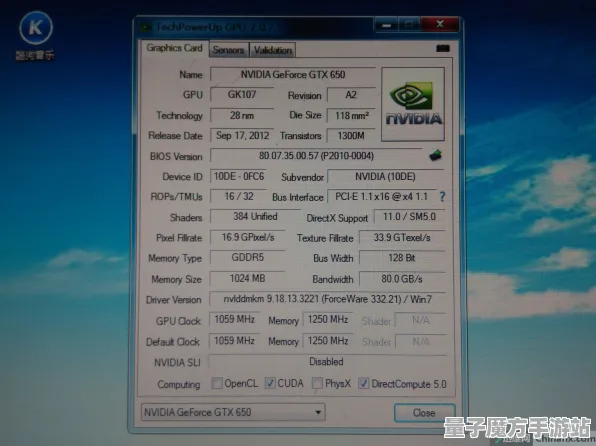This screenshot has height=446, width=596.
Task: Click the Memory Type value GDDR5
Action: (x=247, y=257)
